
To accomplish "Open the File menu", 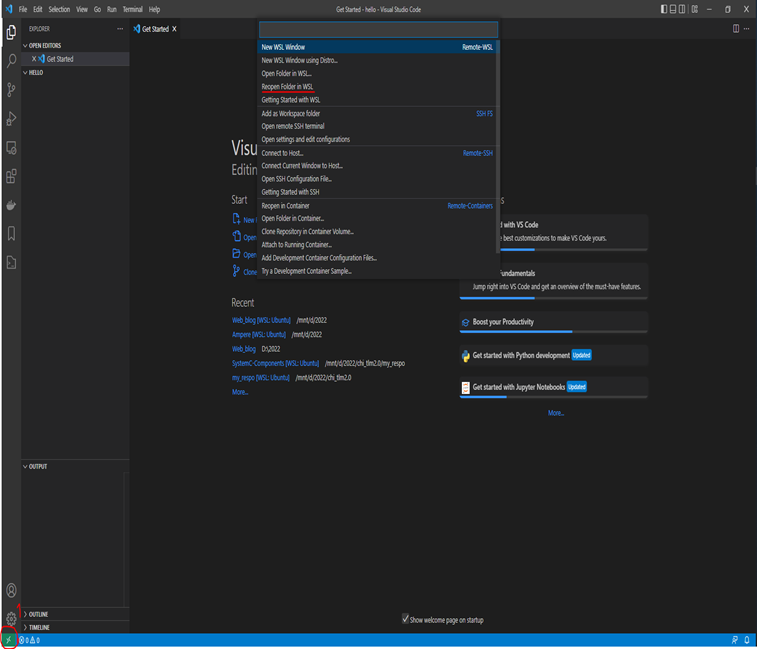I will [x=23, y=9].
